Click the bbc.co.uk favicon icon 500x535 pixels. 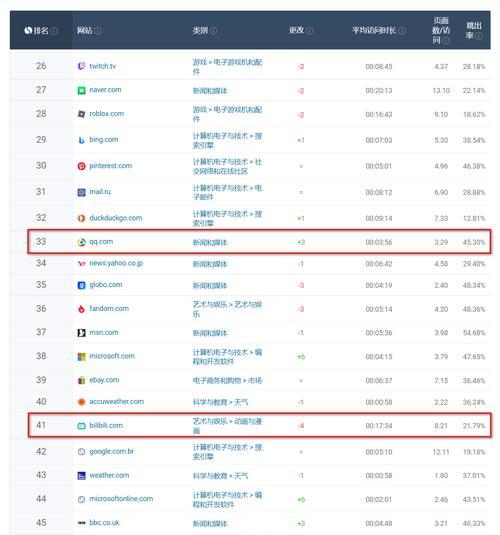pos(81,523)
